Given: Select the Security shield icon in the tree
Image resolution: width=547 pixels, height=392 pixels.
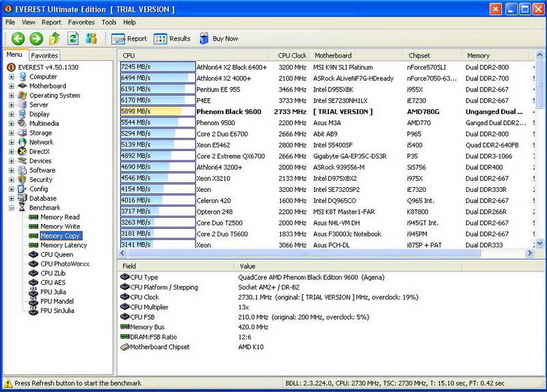Looking at the screenshot, I should 23,180.
